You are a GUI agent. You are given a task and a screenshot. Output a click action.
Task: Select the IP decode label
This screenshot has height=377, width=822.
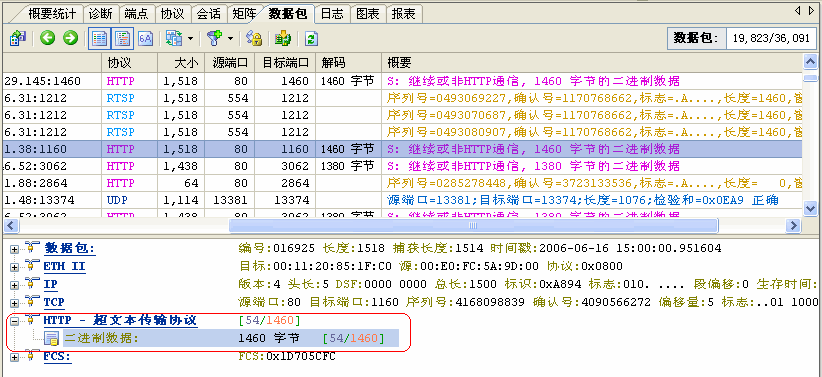coord(50,285)
